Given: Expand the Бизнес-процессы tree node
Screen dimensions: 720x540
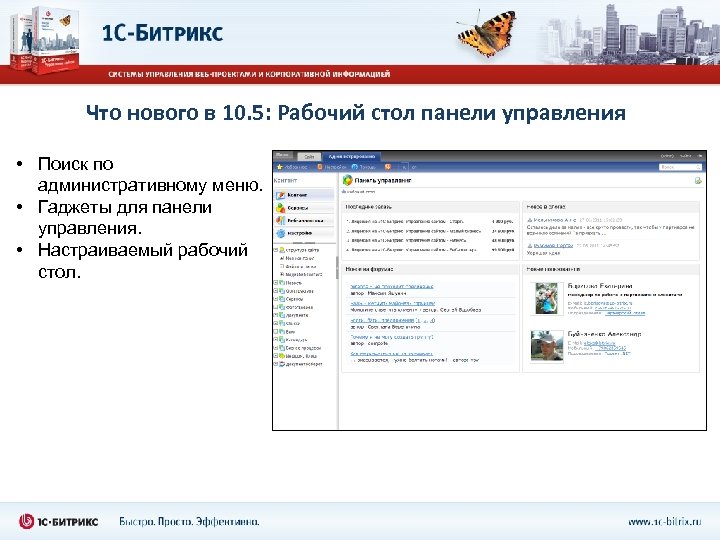Looking at the screenshot, I should coord(276,348).
